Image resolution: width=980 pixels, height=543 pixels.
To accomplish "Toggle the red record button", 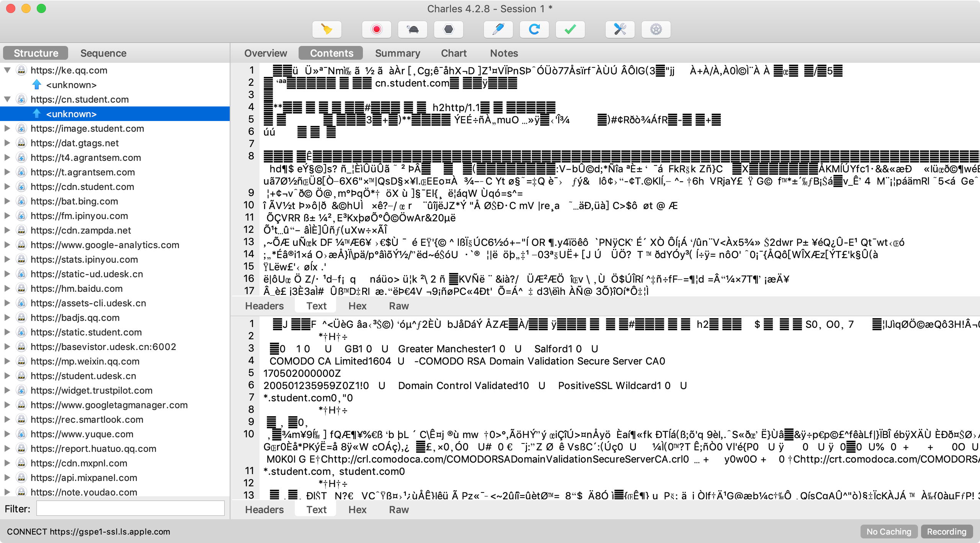I will [377, 29].
